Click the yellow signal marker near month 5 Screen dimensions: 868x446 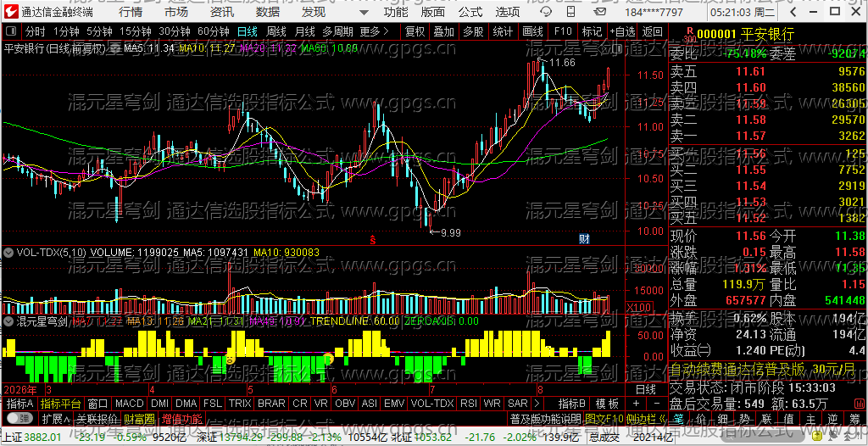[x=231, y=360]
